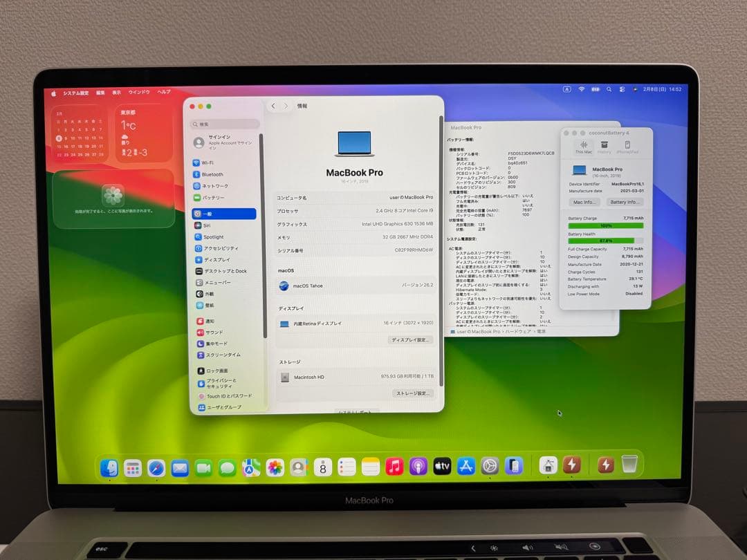This screenshot has height=560, width=747.
Task: Open ストレージ設定 in the General pane
Action: 414,393
